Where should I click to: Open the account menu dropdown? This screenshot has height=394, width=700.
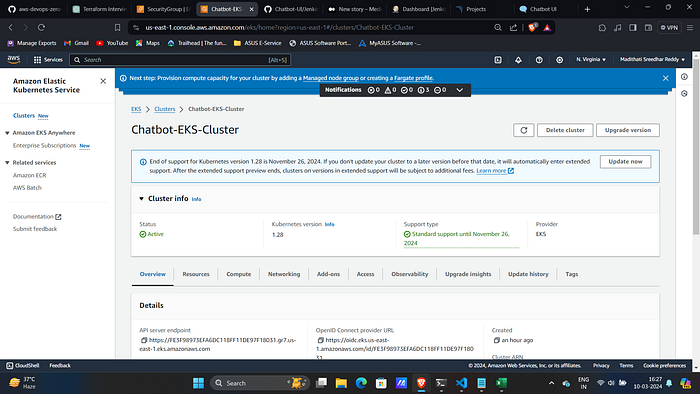click(x=652, y=59)
